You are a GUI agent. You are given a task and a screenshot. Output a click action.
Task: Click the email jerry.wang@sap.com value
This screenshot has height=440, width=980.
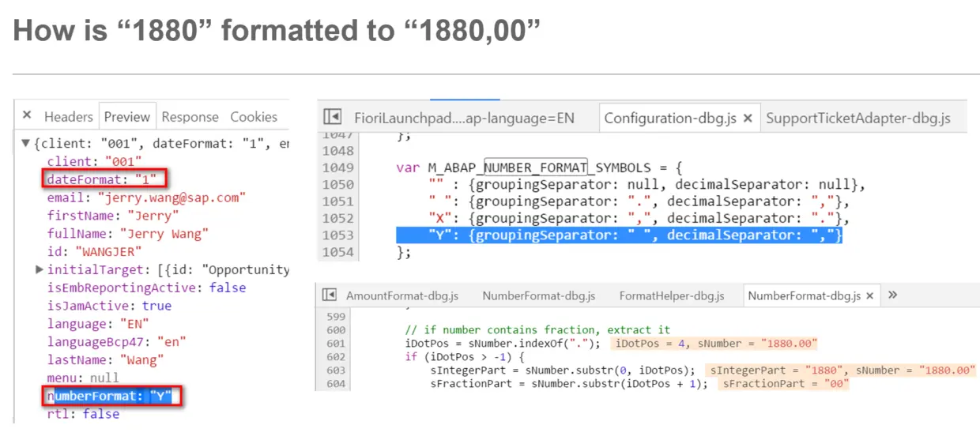click(x=171, y=197)
